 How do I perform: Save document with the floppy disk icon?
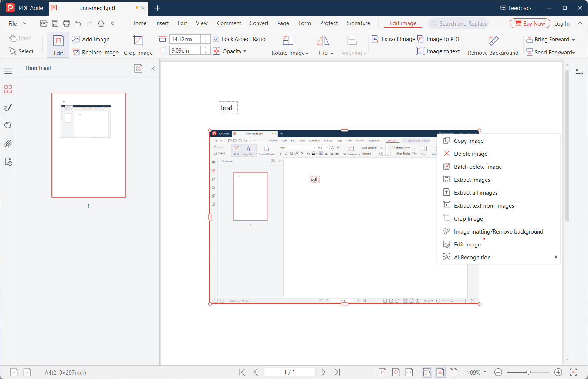(55, 23)
